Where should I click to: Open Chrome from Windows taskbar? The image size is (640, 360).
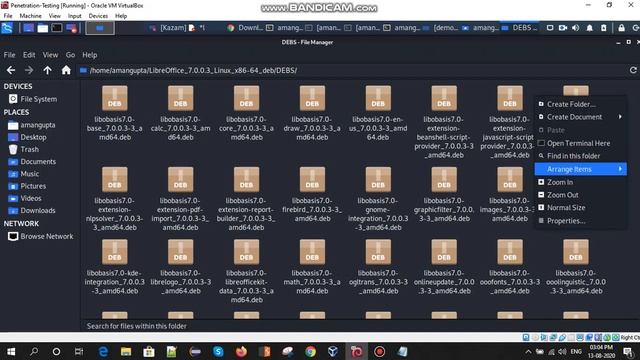click(x=310, y=351)
